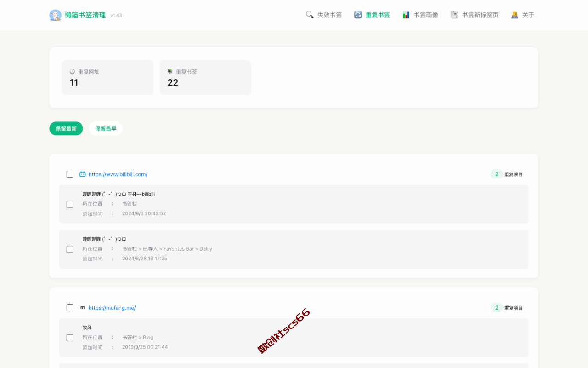Screen dimensions: 588x368
Task: Click the time 2024/8/28 19:17:25
Action: pos(145,259)
